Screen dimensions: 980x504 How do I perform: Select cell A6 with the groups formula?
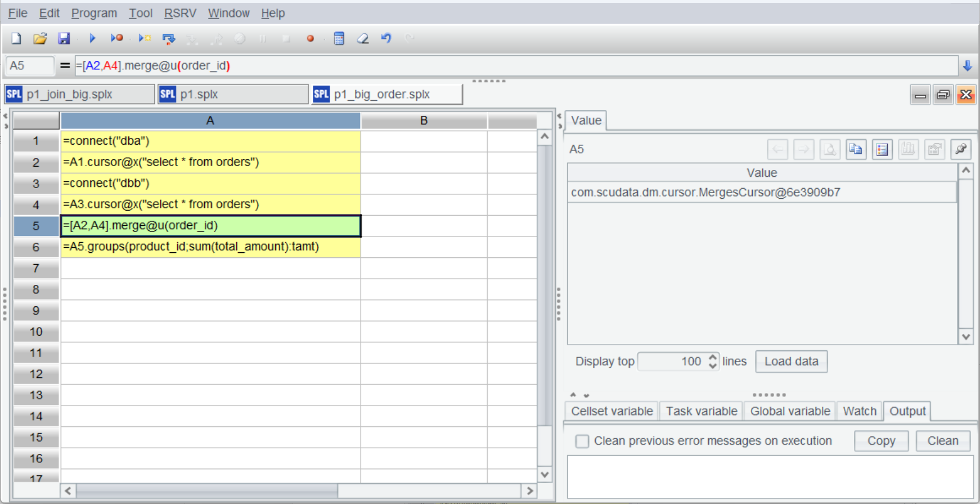210,247
